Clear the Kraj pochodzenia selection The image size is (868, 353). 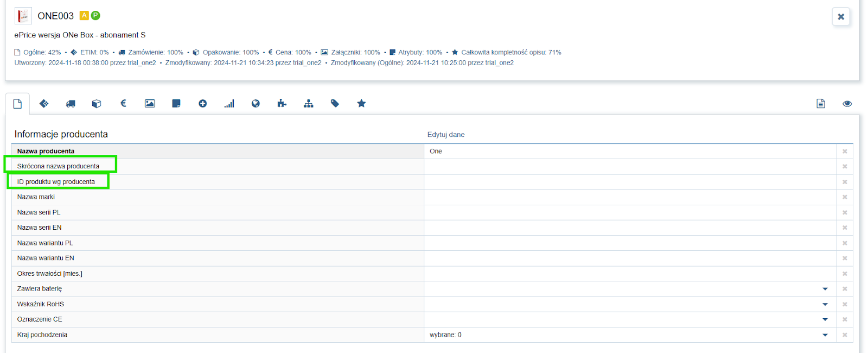(845, 335)
